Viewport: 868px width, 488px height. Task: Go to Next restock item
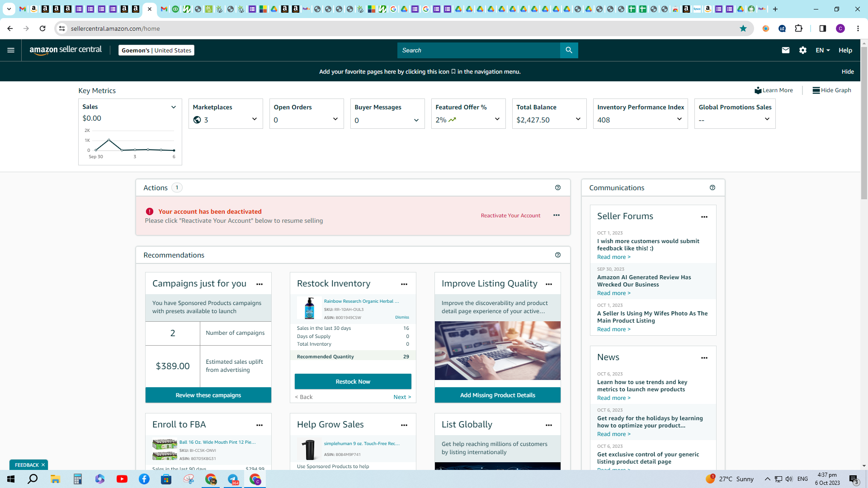(x=402, y=397)
